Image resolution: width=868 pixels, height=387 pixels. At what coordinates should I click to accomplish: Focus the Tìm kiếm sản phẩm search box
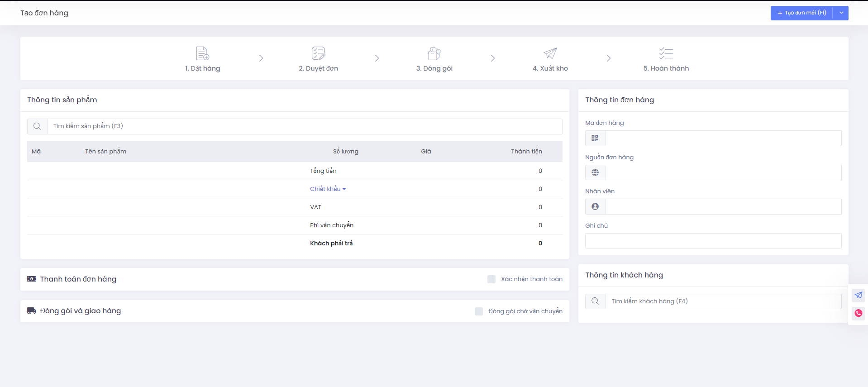pyautogui.click(x=304, y=126)
